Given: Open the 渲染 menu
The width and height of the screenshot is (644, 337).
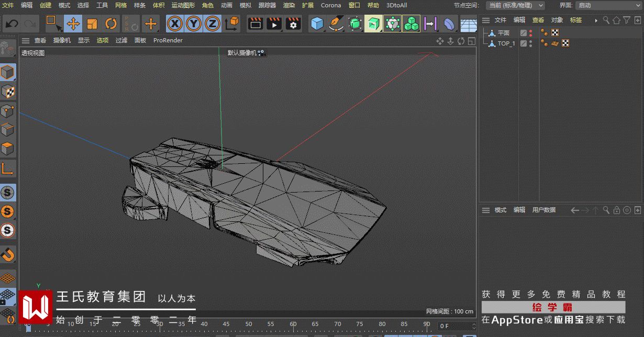Looking at the screenshot, I should click(289, 5).
